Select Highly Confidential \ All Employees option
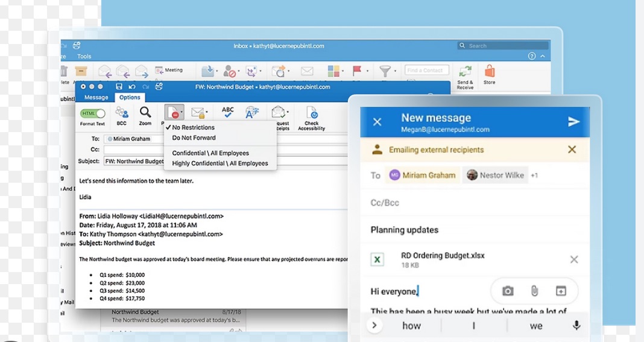 coord(220,163)
